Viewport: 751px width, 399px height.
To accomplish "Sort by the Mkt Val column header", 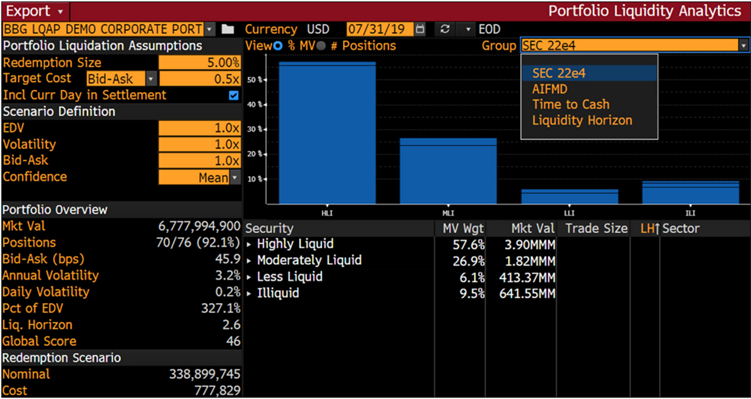I will tap(521, 228).
